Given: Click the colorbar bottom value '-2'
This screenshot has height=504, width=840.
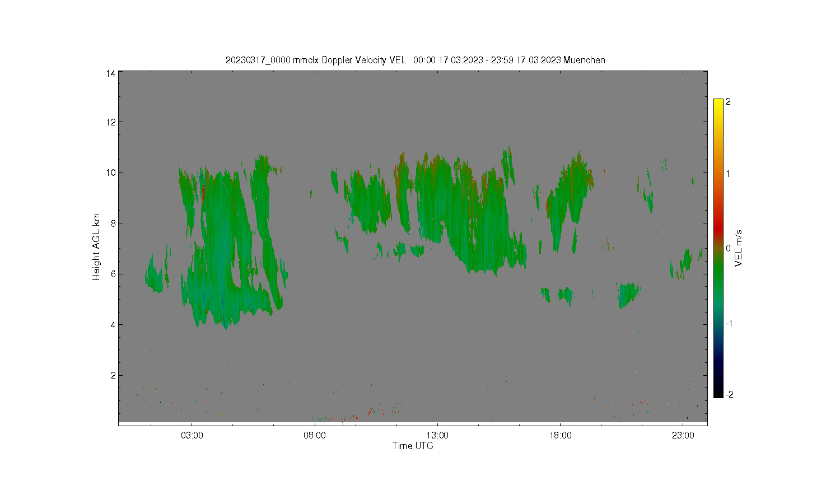Looking at the screenshot, I should tap(729, 394).
